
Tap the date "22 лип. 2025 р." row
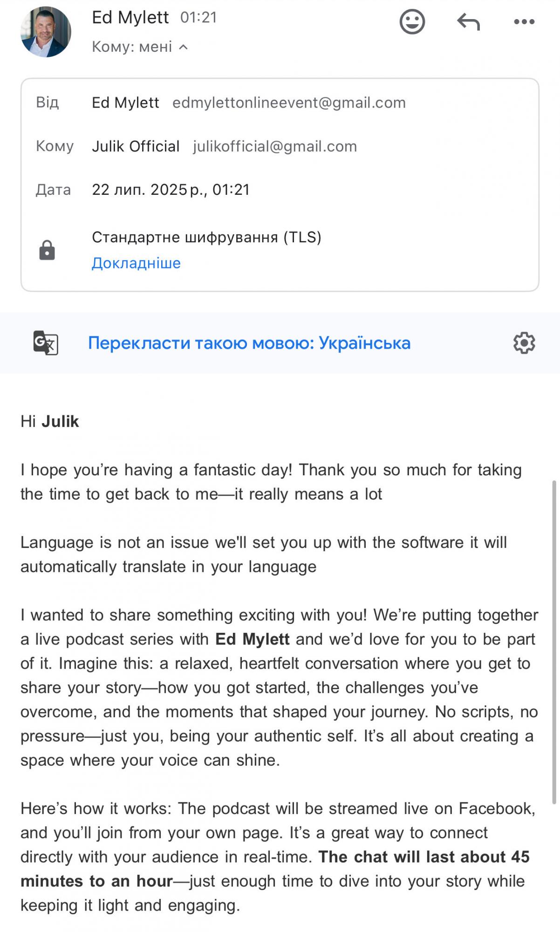click(x=171, y=190)
